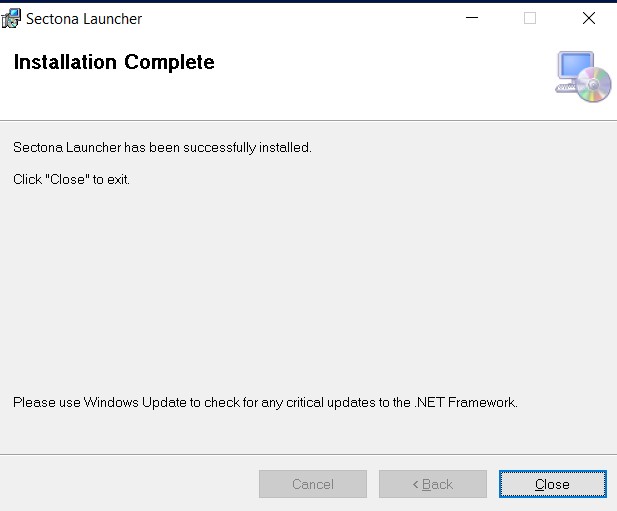Click the CD disc in the header graphic
The width and height of the screenshot is (617, 511).
pos(595,85)
